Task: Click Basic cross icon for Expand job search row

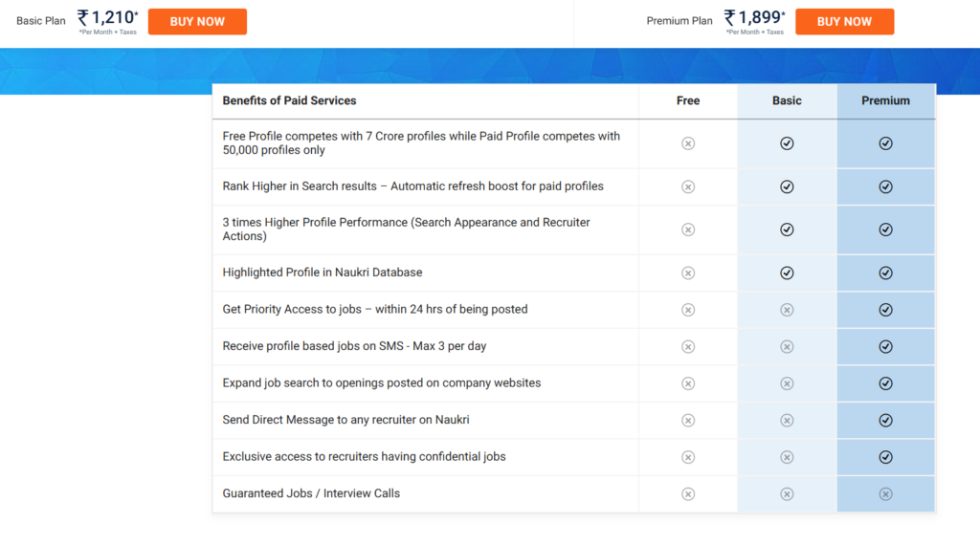Action: (x=787, y=383)
